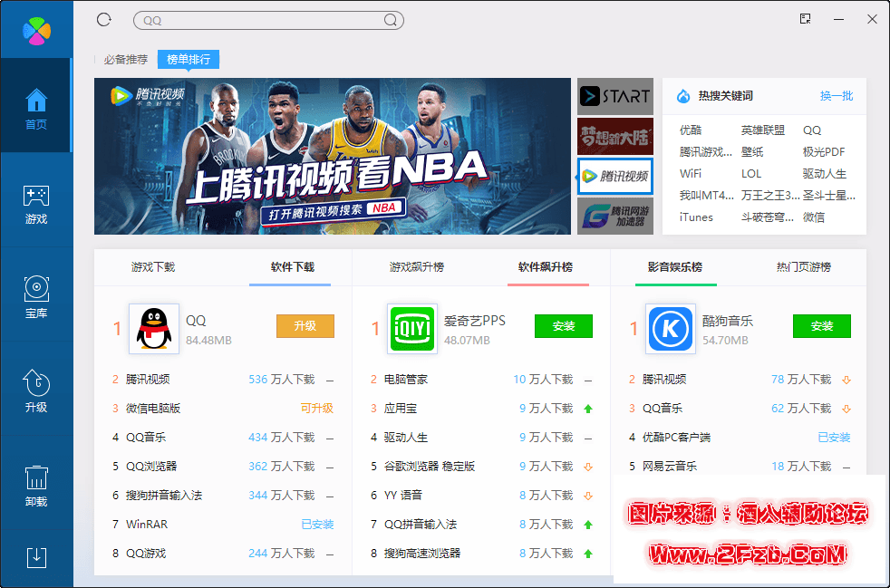Open the download manager icon in sidebar
890x588 pixels.
(x=36, y=557)
